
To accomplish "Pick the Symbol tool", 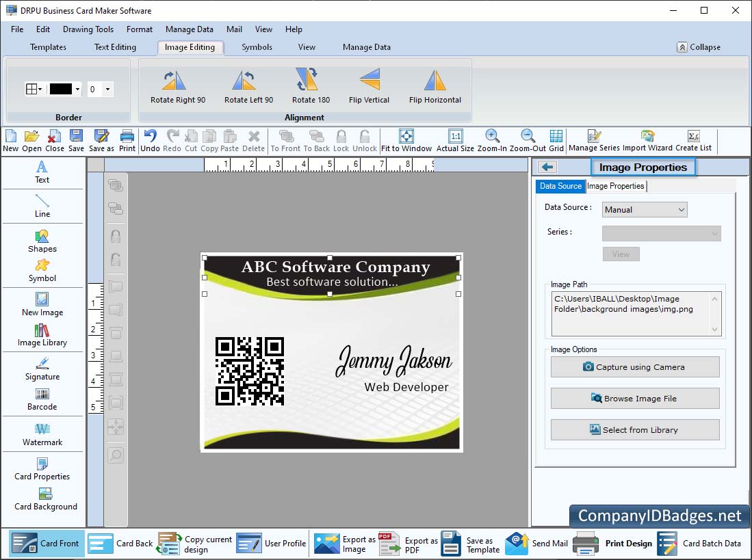I will (x=42, y=271).
